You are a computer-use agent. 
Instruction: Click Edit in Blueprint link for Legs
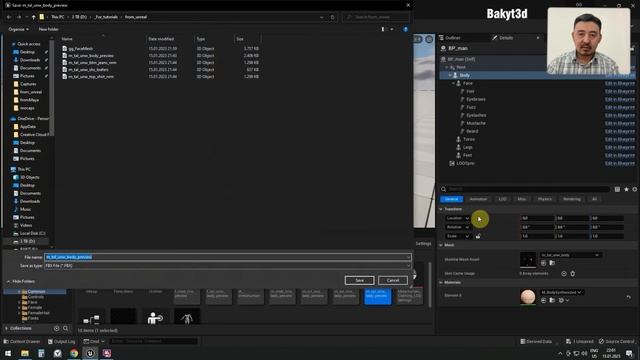coord(620,147)
